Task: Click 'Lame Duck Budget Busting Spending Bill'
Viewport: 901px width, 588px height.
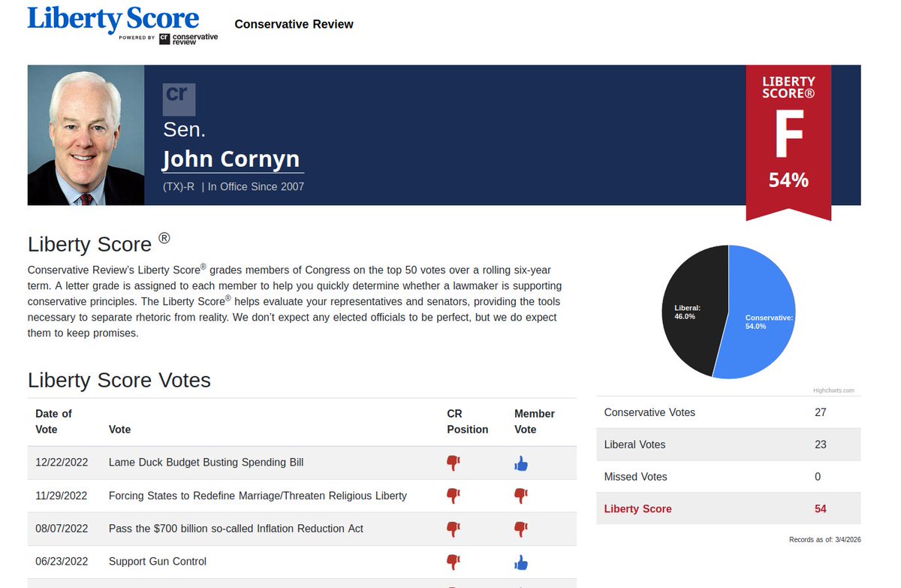Action: (x=206, y=463)
